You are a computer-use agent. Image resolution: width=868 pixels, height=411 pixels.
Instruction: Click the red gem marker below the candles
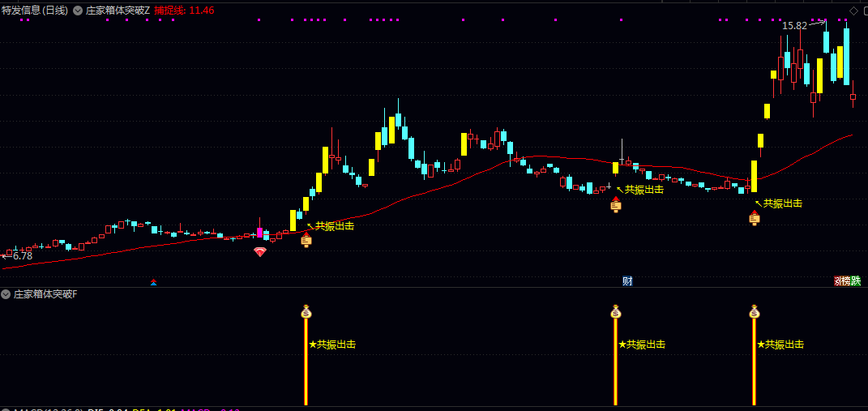pyautogui.click(x=259, y=252)
